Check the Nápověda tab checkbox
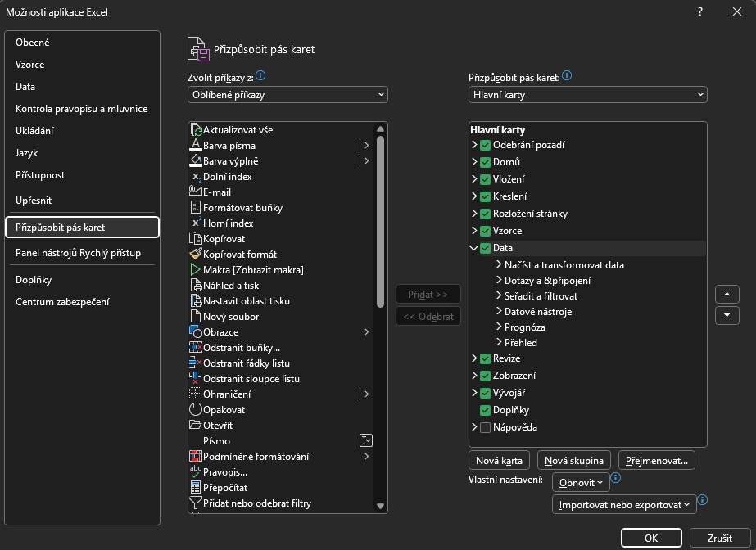Screen dimensions: 756x550 click(x=485, y=427)
